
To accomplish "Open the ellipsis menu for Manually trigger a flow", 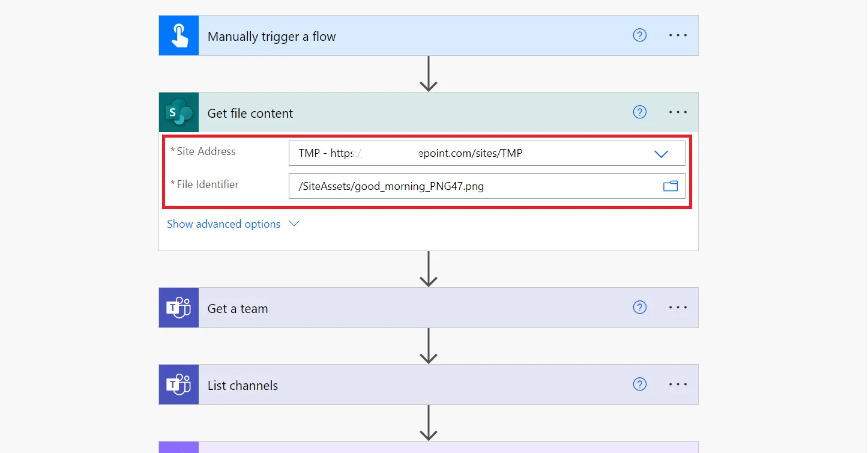I will click(x=678, y=35).
